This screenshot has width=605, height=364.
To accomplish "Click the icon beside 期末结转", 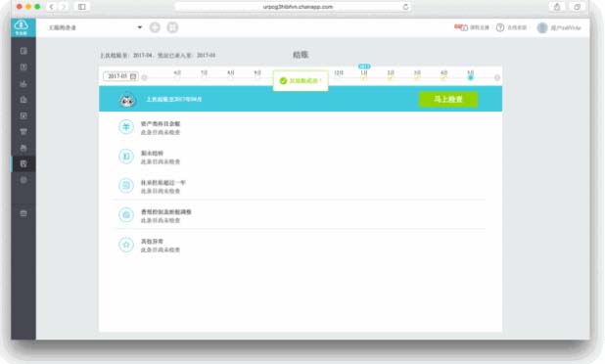I will [125, 157].
